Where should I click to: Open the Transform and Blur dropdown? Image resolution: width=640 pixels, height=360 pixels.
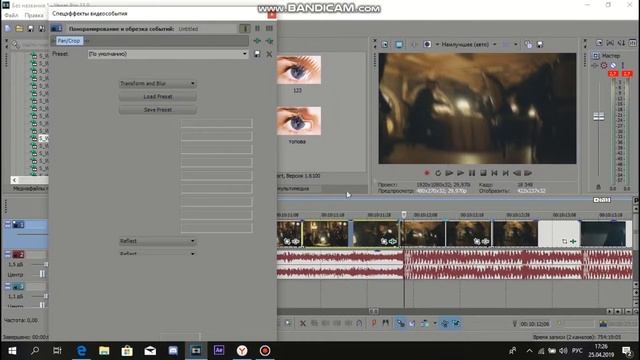[158, 84]
